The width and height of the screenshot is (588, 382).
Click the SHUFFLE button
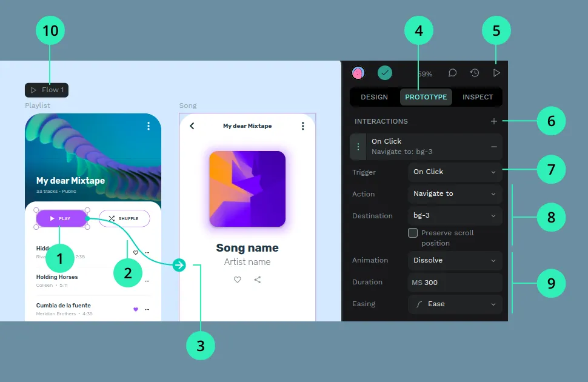pyautogui.click(x=124, y=218)
